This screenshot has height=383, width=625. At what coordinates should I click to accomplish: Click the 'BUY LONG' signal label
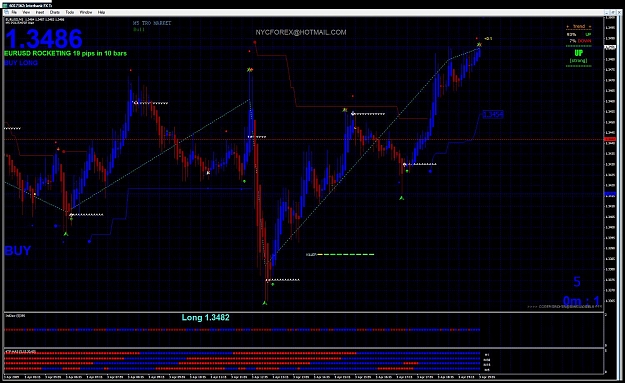tap(21, 63)
